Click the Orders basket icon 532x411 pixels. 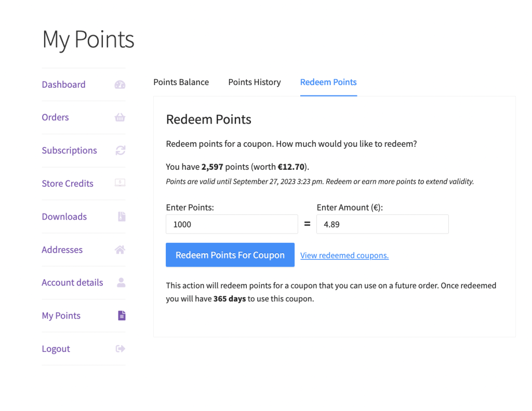coord(120,117)
